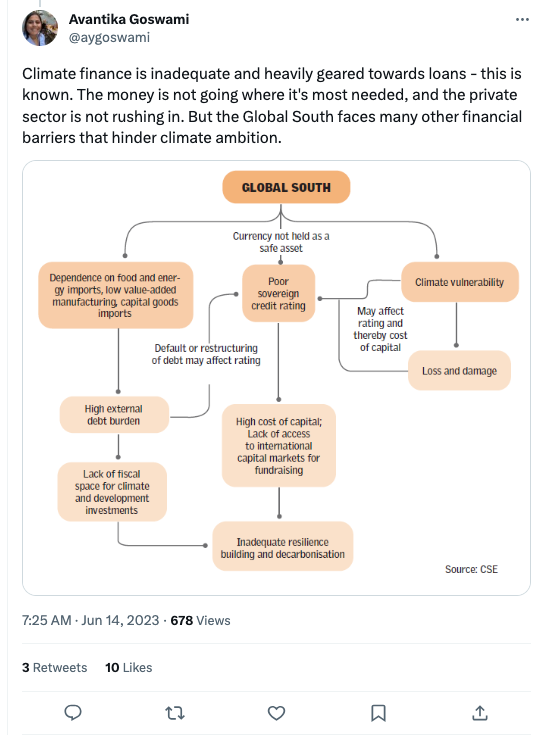The height and width of the screenshot is (735, 538).
Task: View the 3 Retweets list
Action: (x=54, y=668)
